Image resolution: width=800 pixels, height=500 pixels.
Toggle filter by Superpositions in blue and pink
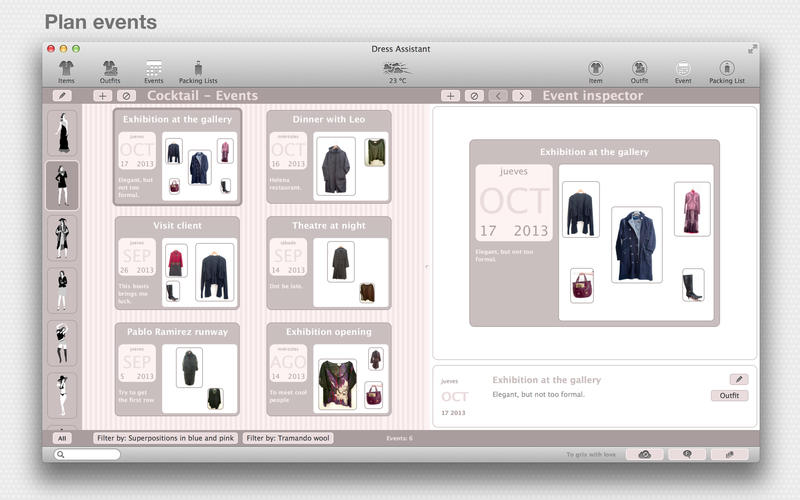point(165,438)
